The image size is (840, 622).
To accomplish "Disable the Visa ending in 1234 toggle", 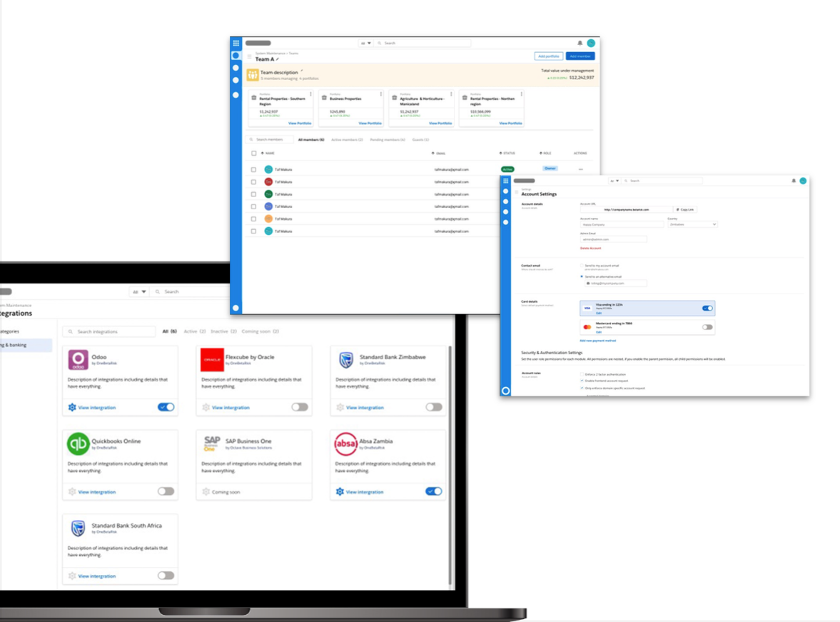I will 707,309.
